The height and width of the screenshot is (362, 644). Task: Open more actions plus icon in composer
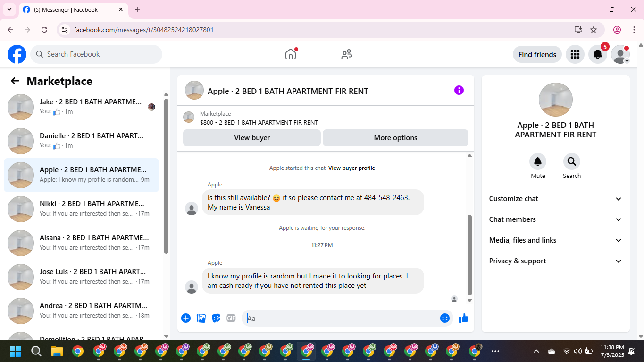186,318
